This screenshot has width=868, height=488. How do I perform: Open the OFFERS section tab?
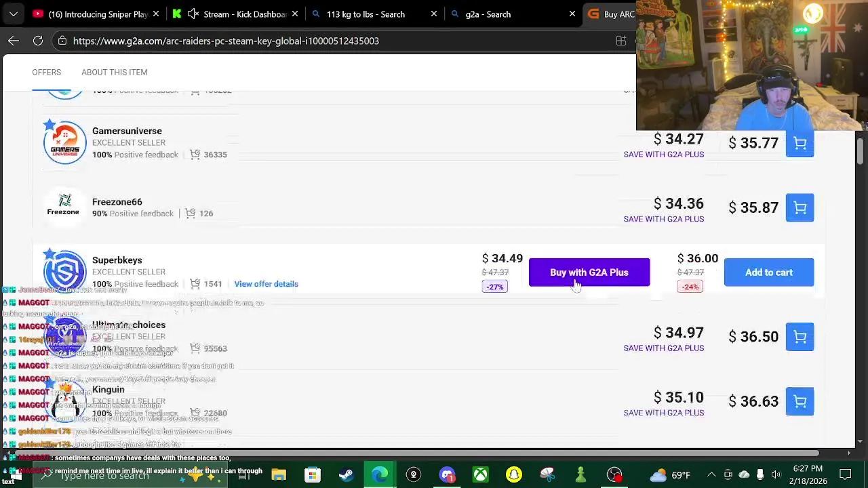46,72
